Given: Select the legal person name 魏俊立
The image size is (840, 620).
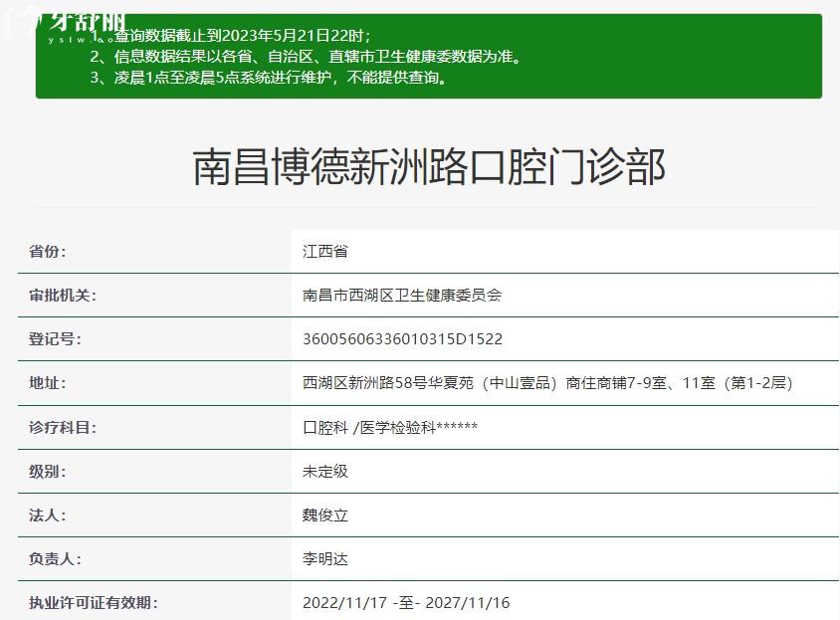Looking at the screenshot, I should point(325,516).
